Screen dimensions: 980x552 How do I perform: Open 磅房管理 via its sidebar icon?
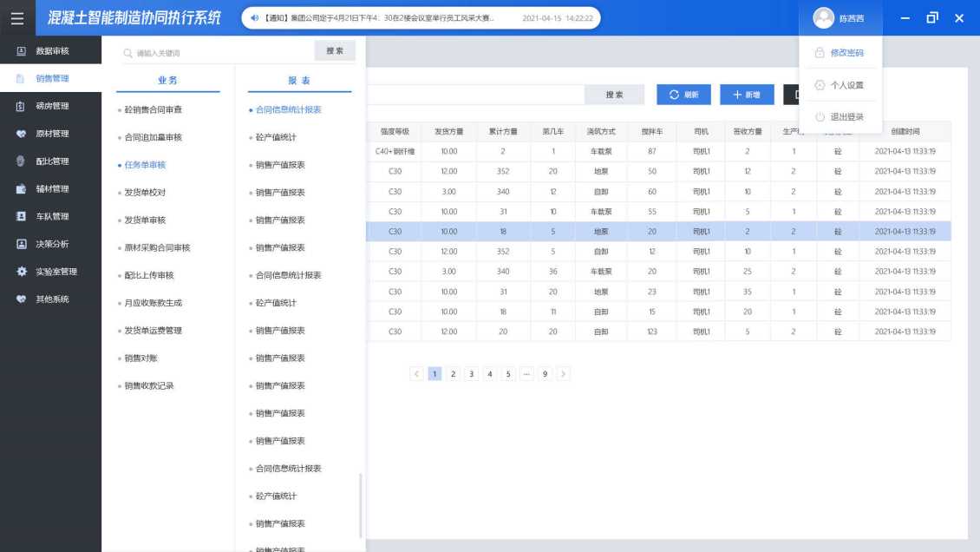coord(21,106)
